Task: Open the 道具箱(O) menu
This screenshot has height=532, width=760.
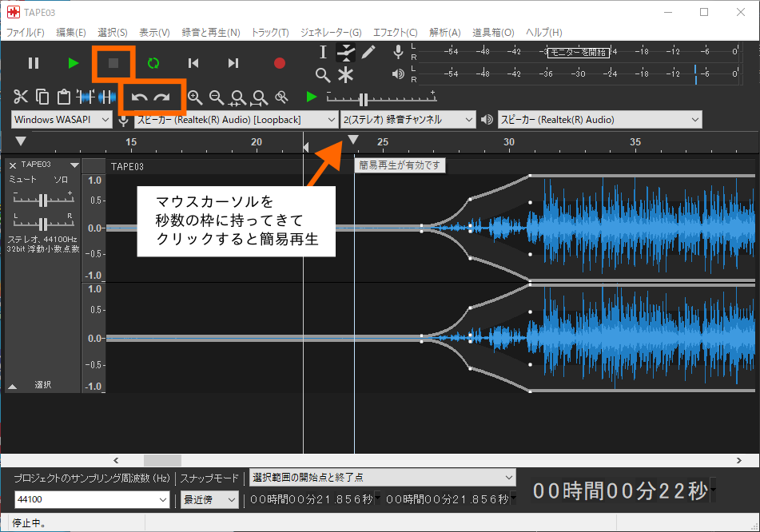Action: click(493, 33)
